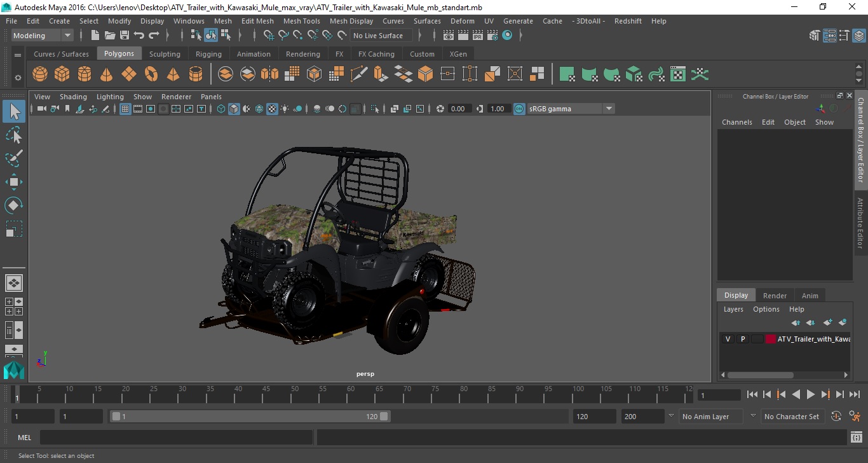
Task: Open layer editor Options menu
Action: coord(766,309)
